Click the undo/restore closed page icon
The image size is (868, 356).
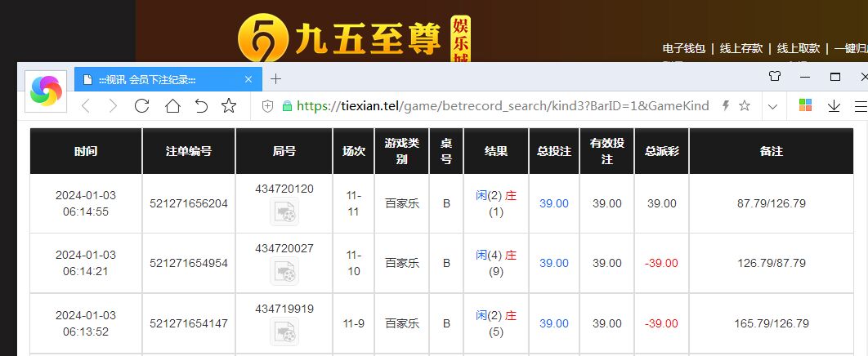[x=202, y=105]
